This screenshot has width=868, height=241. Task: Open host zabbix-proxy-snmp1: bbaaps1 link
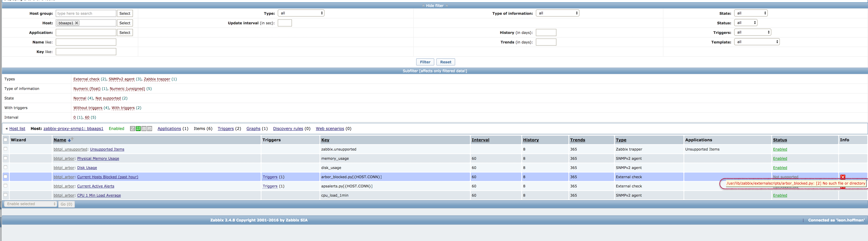coord(73,129)
